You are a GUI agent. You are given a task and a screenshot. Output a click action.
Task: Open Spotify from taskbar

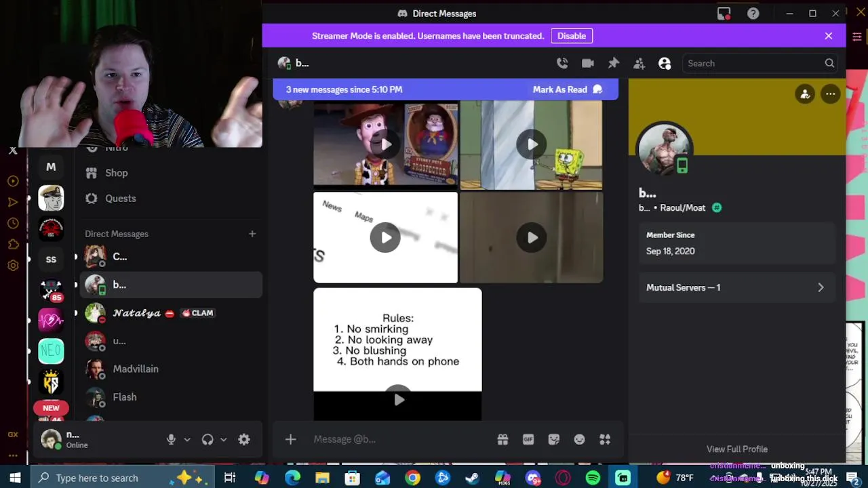point(593,478)
